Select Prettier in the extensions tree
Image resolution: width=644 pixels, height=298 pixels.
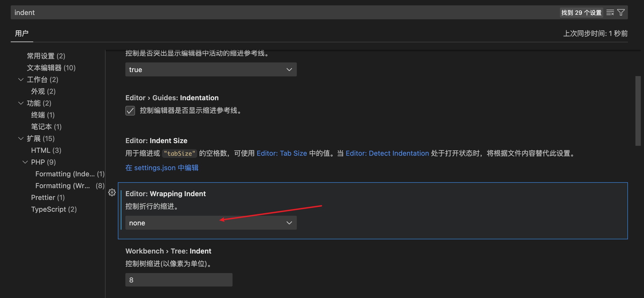(x=48, y=198)
